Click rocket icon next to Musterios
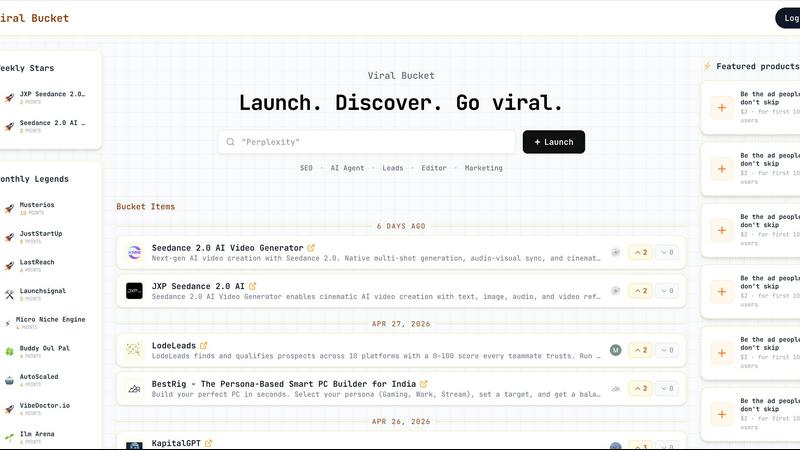 click(9, 208)
